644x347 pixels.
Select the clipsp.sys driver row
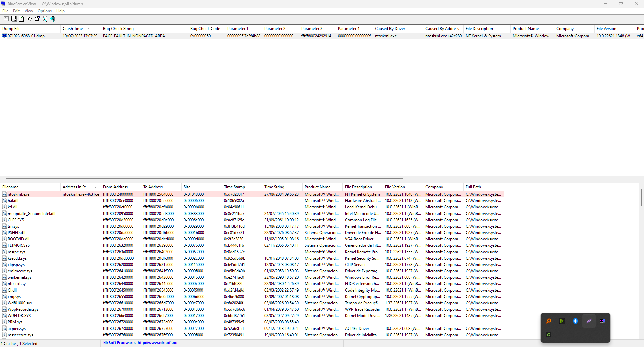[252, 265]
